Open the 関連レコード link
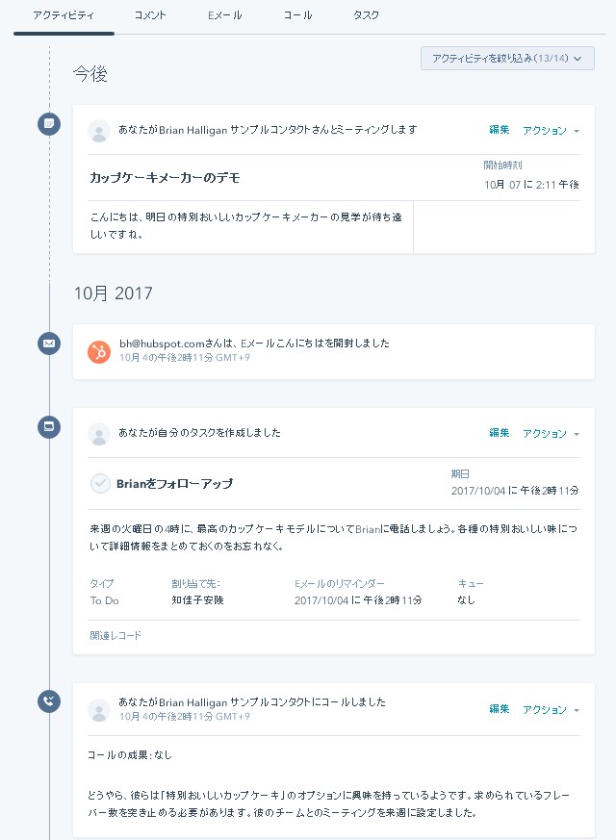Screen dimensions: 616x840 tap(115, 635)
